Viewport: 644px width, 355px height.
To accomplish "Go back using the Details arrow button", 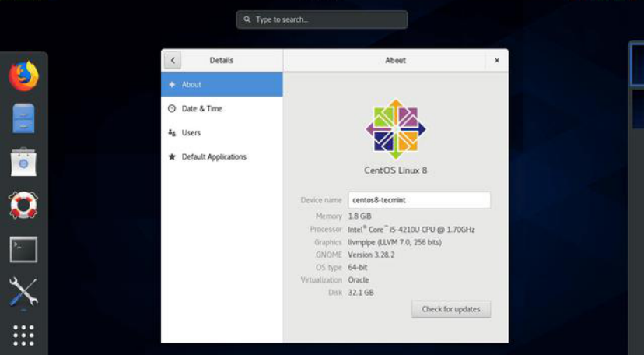I will click(173, 61).
